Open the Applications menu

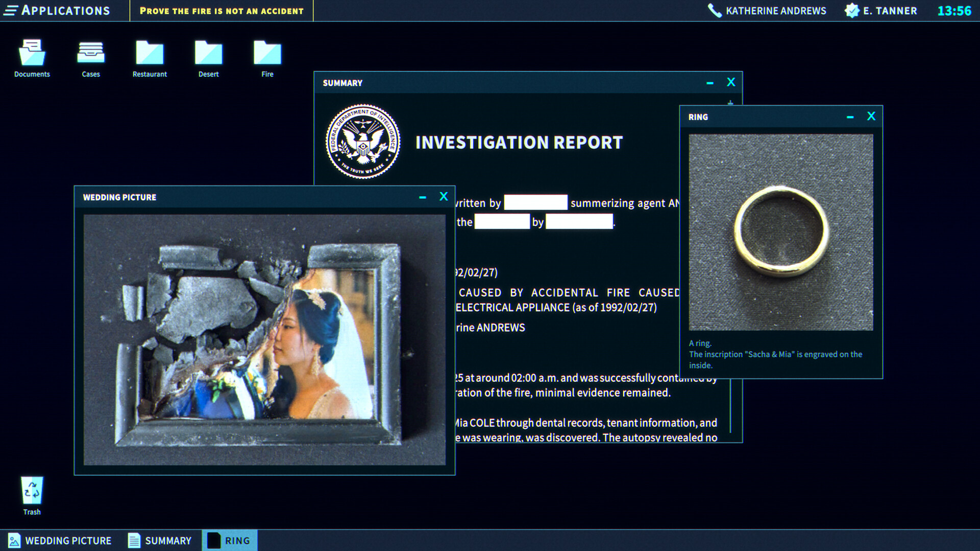59,10
